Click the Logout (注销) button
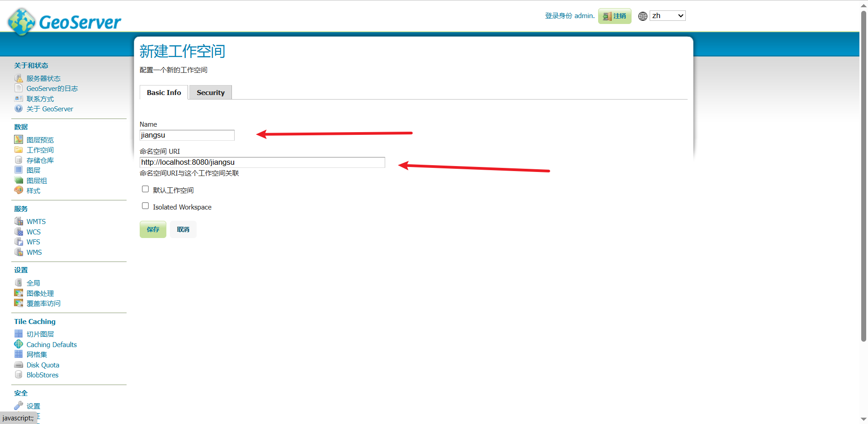 (615, 16)
